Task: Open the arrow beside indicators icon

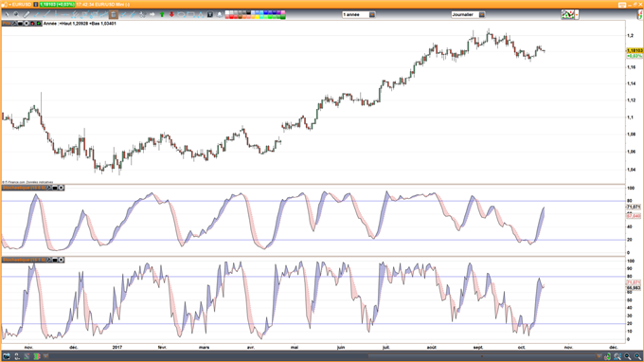Action: coord(577,15)
